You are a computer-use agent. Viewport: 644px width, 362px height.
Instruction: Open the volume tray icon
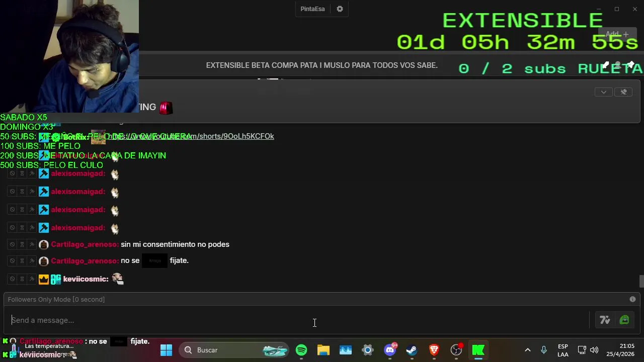[x=594, y=350]
